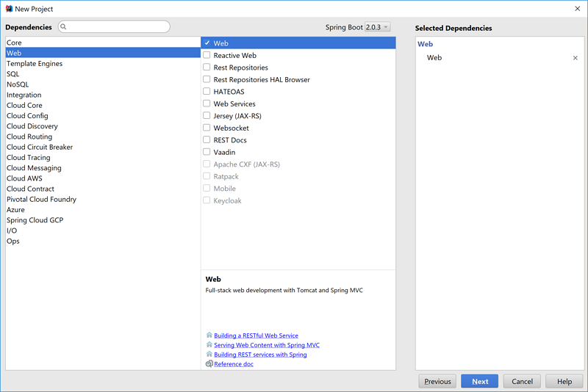The height and width of the screenshot is (392, 588).
Task: Select the Cloud Tracing category
Action: 103,158
